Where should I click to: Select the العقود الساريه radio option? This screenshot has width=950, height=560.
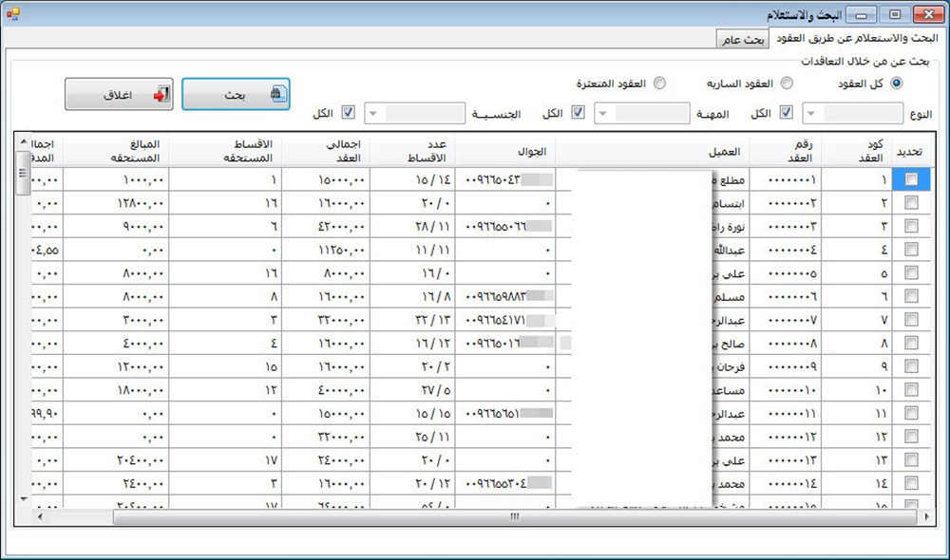pyautogui.click(x=787, y=84)
